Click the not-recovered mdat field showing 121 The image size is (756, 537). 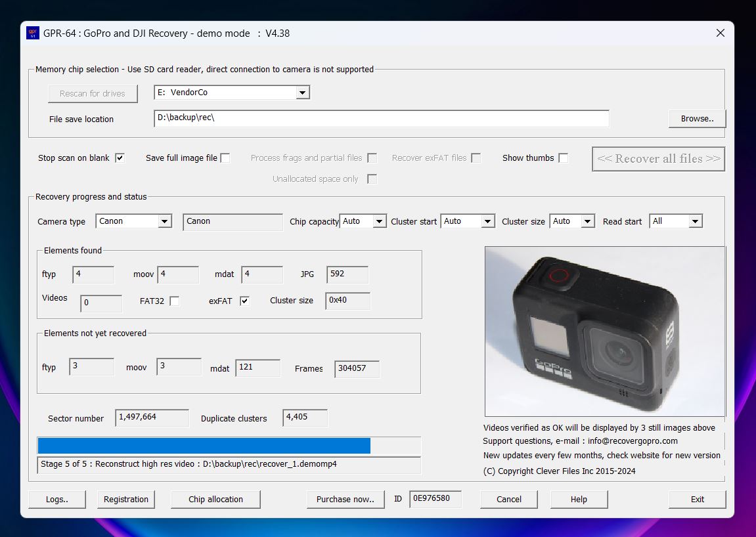257,368
